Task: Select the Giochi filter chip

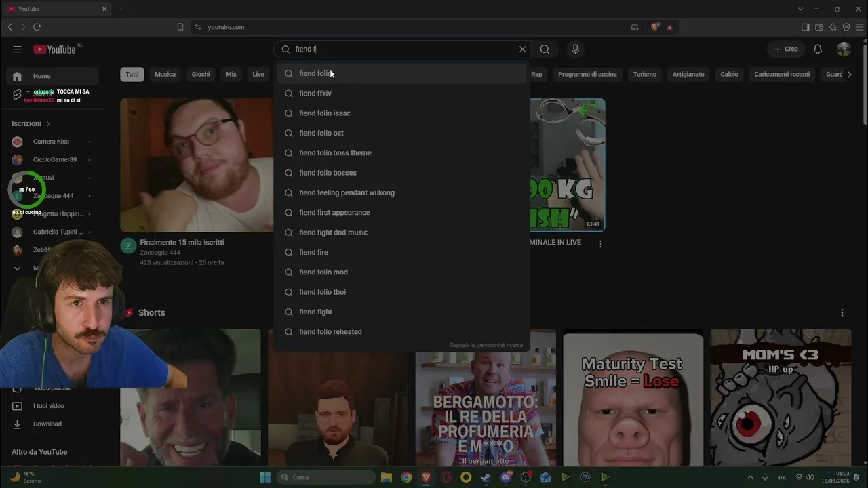Action: pos(201,74)
